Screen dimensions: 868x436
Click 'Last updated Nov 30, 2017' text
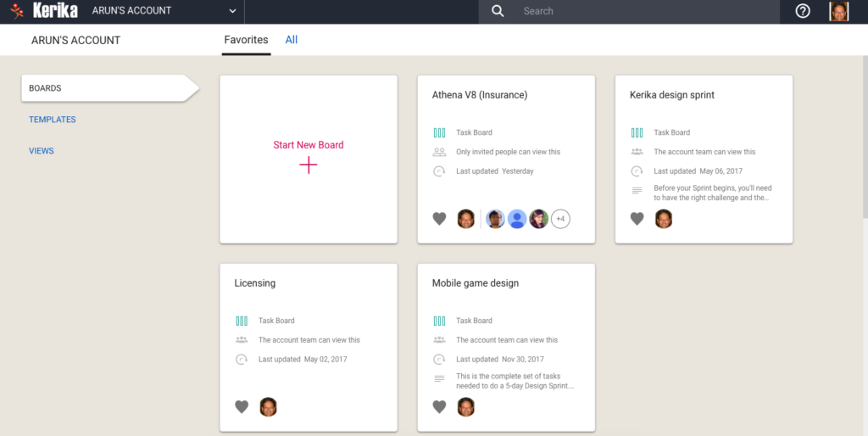pyautogui.click(x=500, y=360)
